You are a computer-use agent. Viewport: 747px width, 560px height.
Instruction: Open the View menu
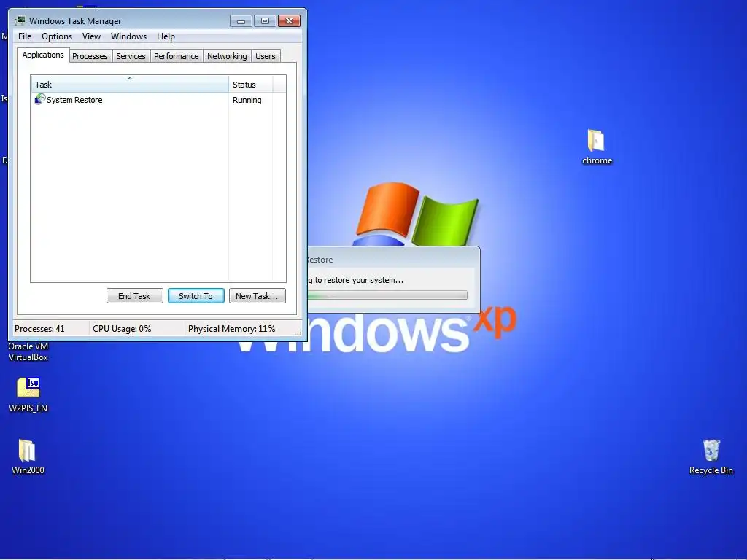pos(91,36)
